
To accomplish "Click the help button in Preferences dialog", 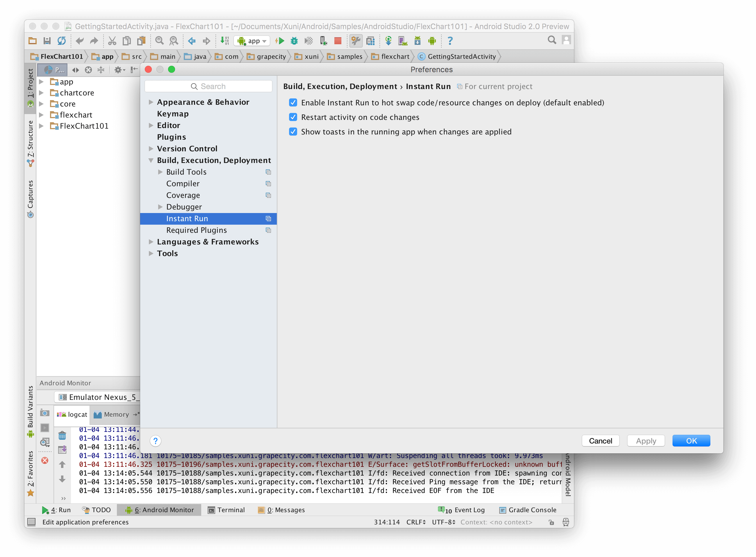I will coord(155,441).
